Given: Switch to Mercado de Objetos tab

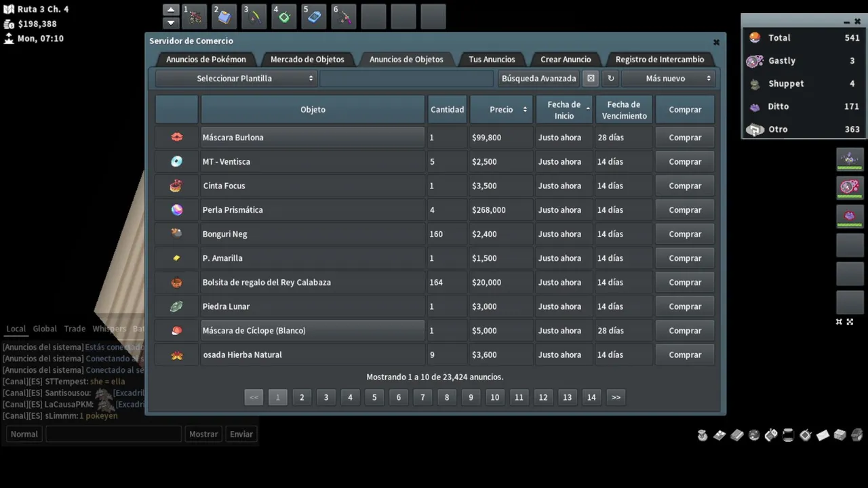Looking at the screenshot, I should (307, 60).
